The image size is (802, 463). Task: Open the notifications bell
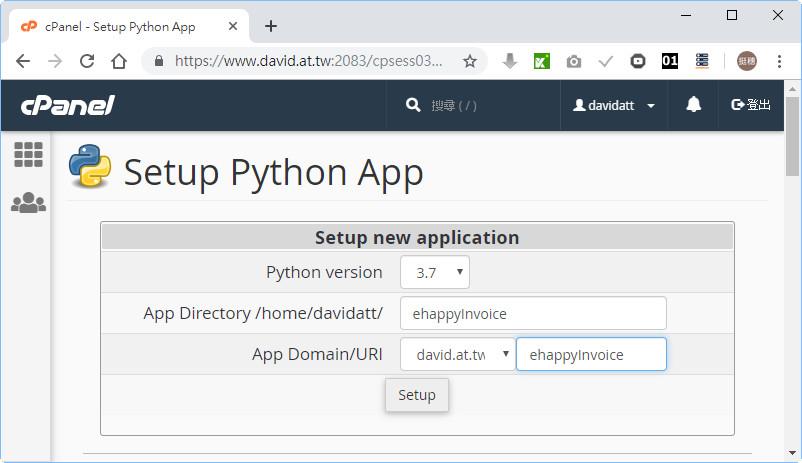click(x=693, y=105)
